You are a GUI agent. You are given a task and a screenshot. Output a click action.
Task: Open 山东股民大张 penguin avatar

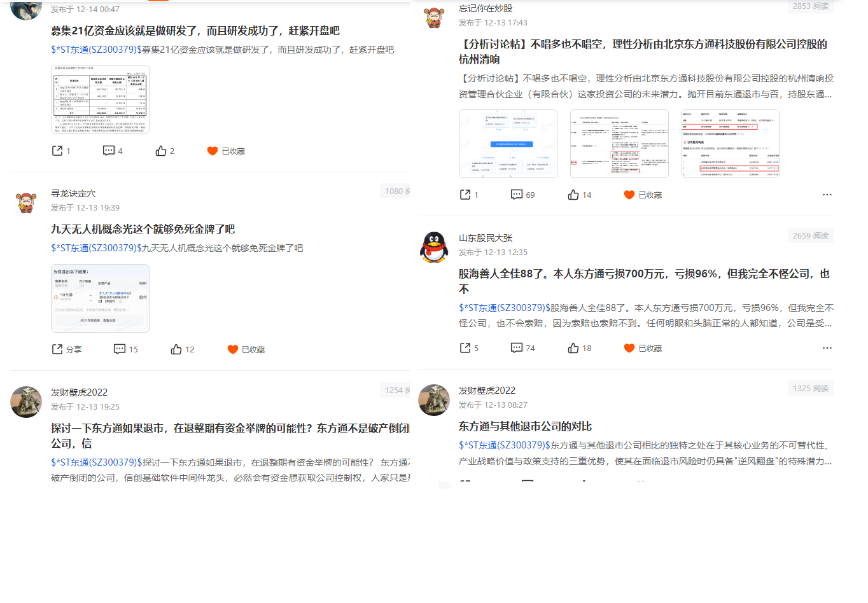434,247
